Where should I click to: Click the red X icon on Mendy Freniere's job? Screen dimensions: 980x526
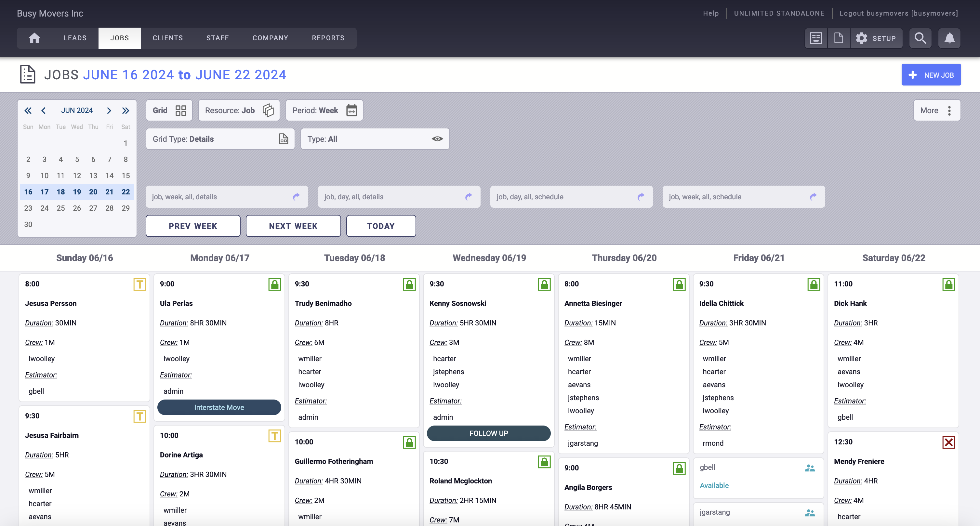(948, 442)
